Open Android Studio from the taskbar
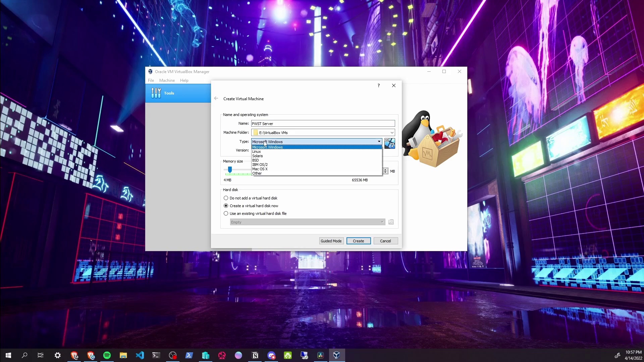This screenshot has width=644, height=362. (288, 355)
